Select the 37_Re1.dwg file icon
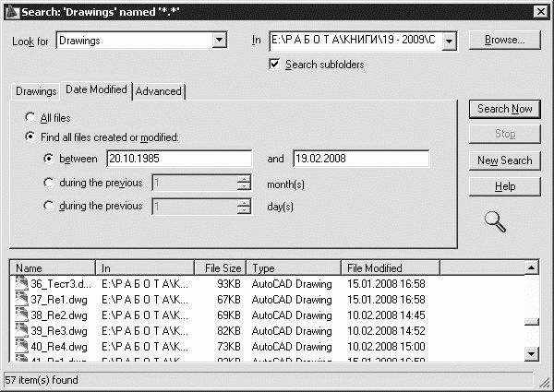Image resolution: width=554 pixels, height=392 pixels. [22, 300]
